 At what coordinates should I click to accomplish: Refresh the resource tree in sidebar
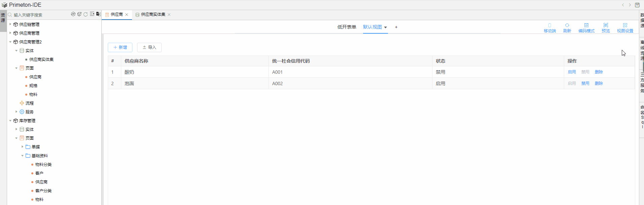(86, 14)
